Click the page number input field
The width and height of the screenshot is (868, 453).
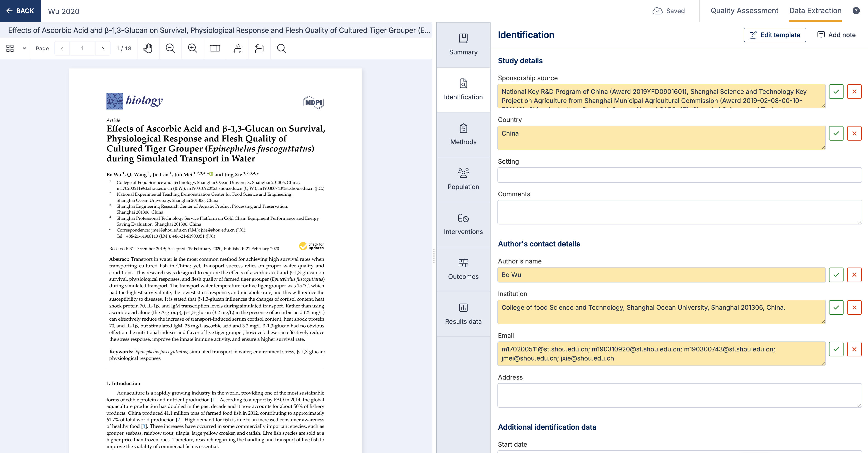pos(82,49)
